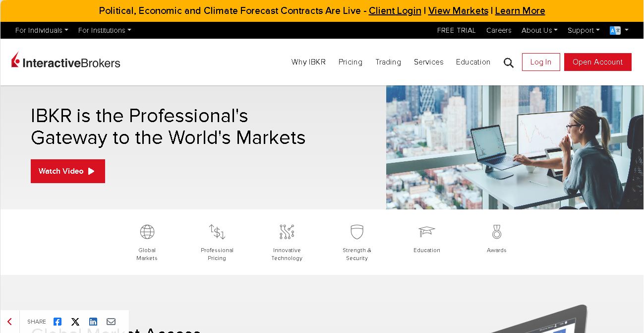Click the Innovative Technology label text
The height and width of the screenshot is (333, 644).
[287, 254]
